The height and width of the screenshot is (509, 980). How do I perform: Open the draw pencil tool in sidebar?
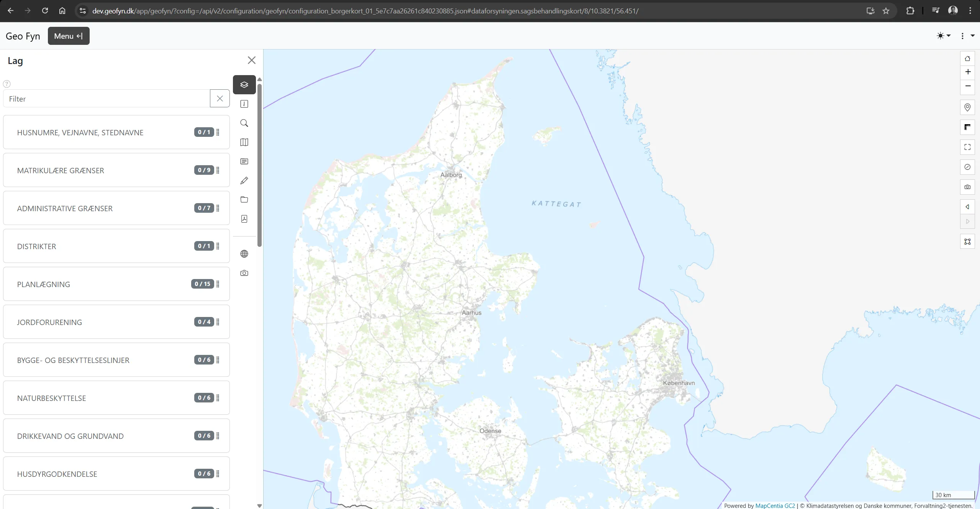pyautogui.click(x=244, y=181)
